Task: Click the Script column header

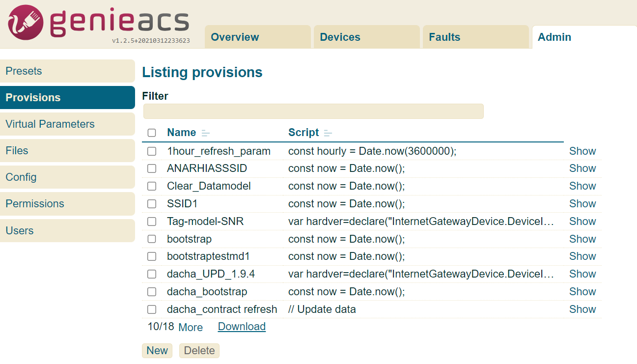Action: coord(304,133)
